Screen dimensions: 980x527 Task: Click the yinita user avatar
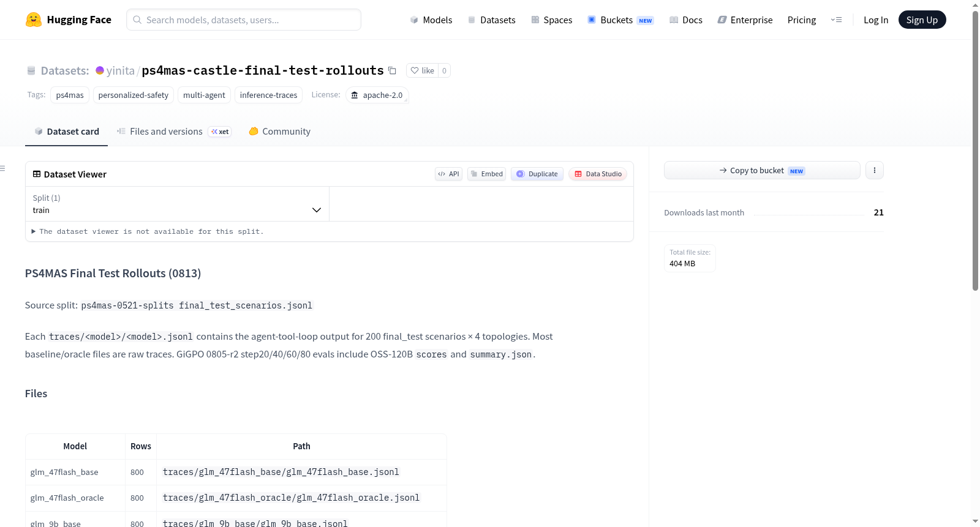100,70
